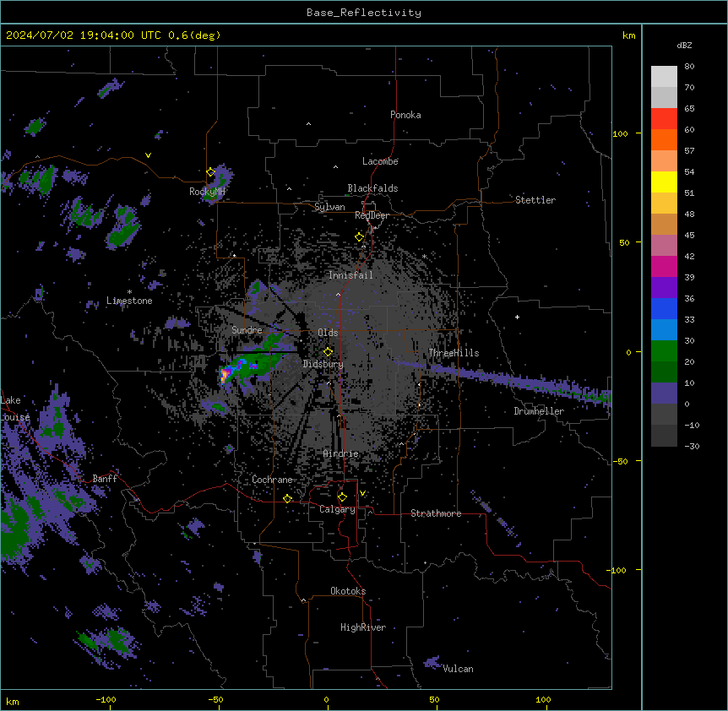Select the Okotoks label
728x711 pixels.
coord(348,591)
